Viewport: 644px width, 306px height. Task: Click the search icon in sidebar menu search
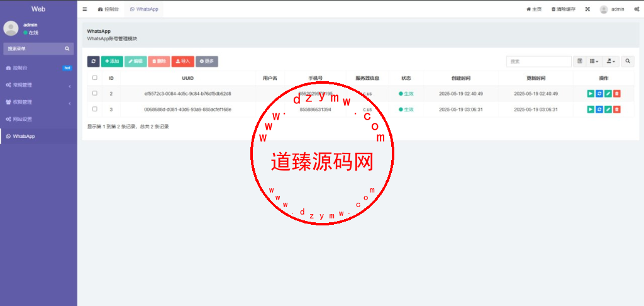pos(67,48)
